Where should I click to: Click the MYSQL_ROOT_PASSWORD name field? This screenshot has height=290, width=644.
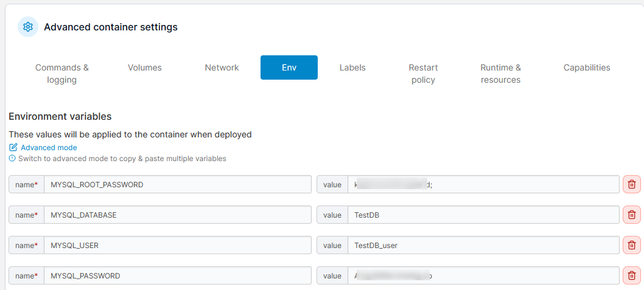click(177, 184)
